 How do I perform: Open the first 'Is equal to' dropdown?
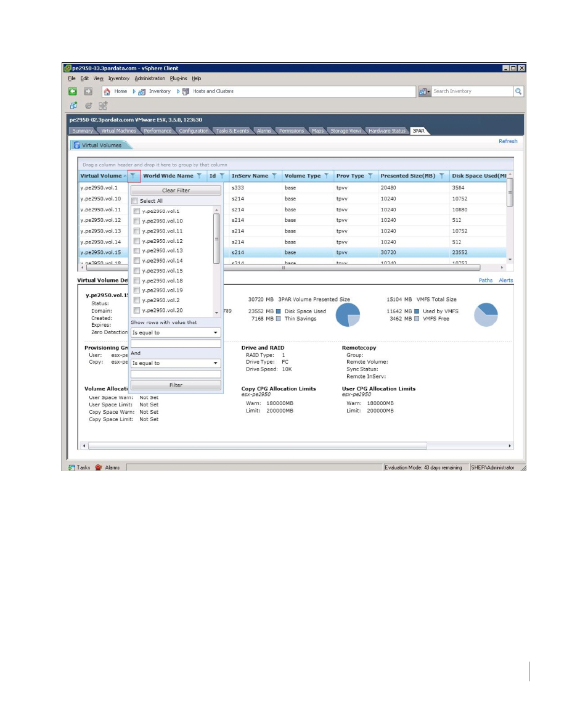176,333
